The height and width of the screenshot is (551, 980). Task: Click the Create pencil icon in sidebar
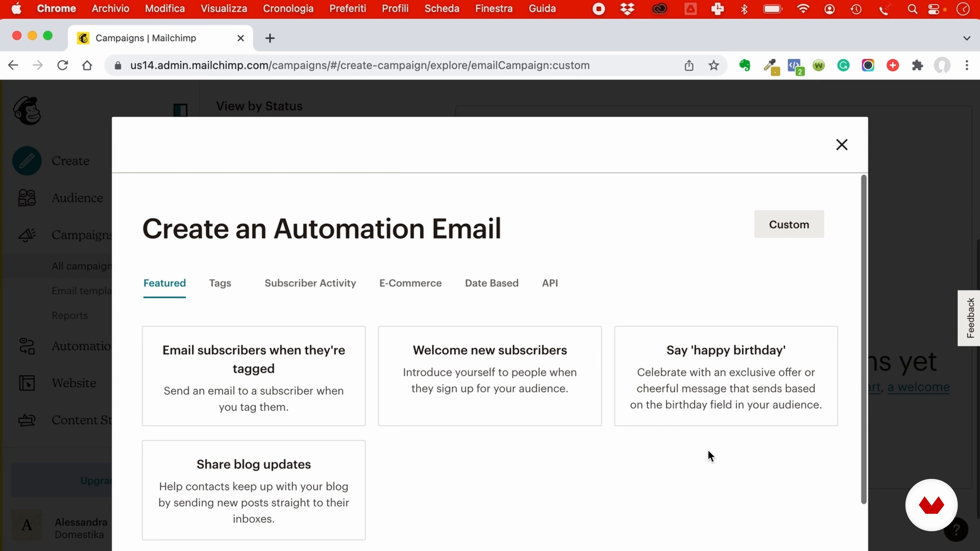(27, 161)
